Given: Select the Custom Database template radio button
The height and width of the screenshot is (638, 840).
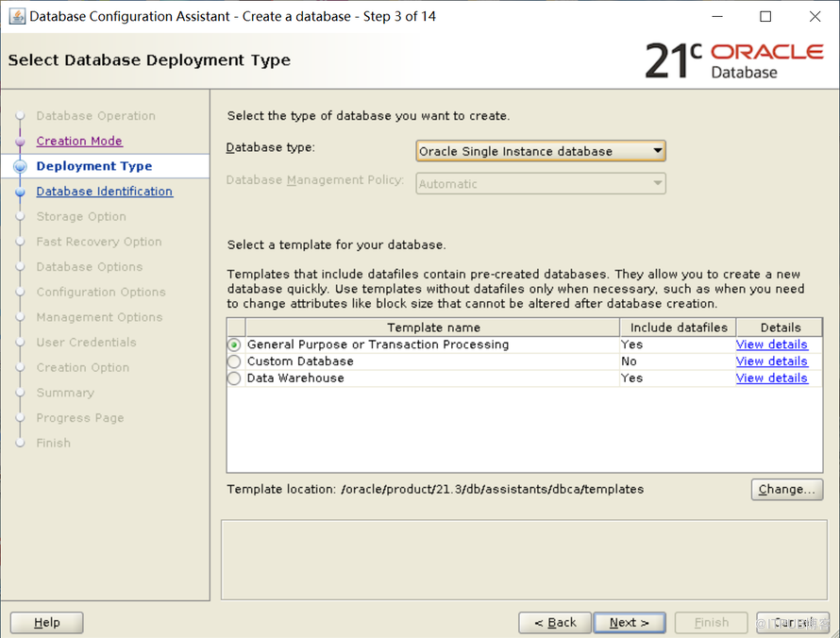Looking at the screenshot, I should (234, 361).
